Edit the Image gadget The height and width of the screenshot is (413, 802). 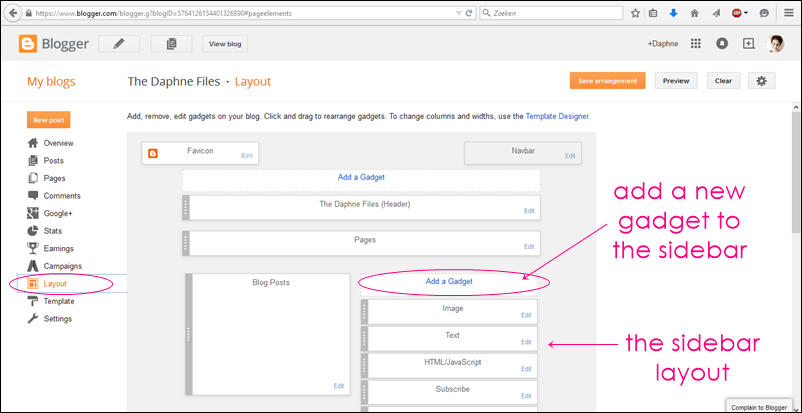point(526,315)
